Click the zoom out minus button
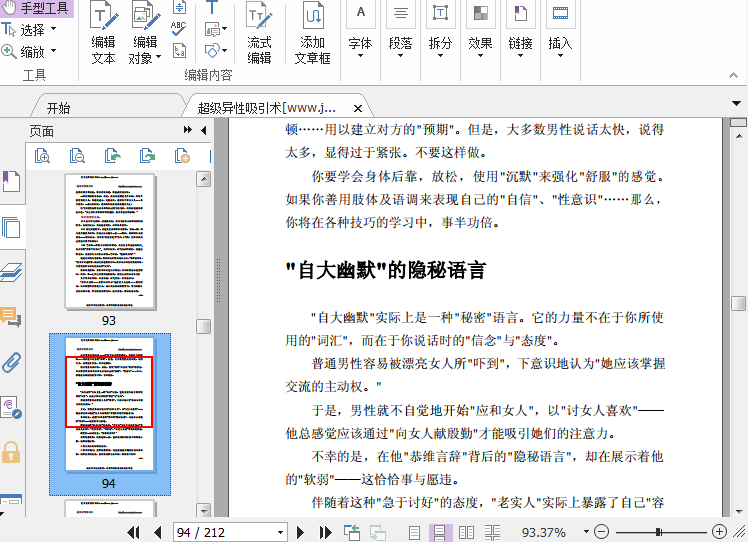The image size is (748, 542). 602,532
